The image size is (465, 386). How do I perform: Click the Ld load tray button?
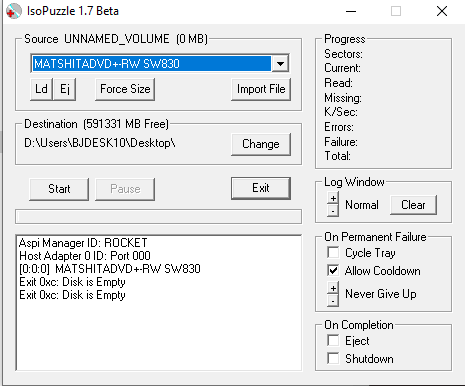(x=41, y=89)
